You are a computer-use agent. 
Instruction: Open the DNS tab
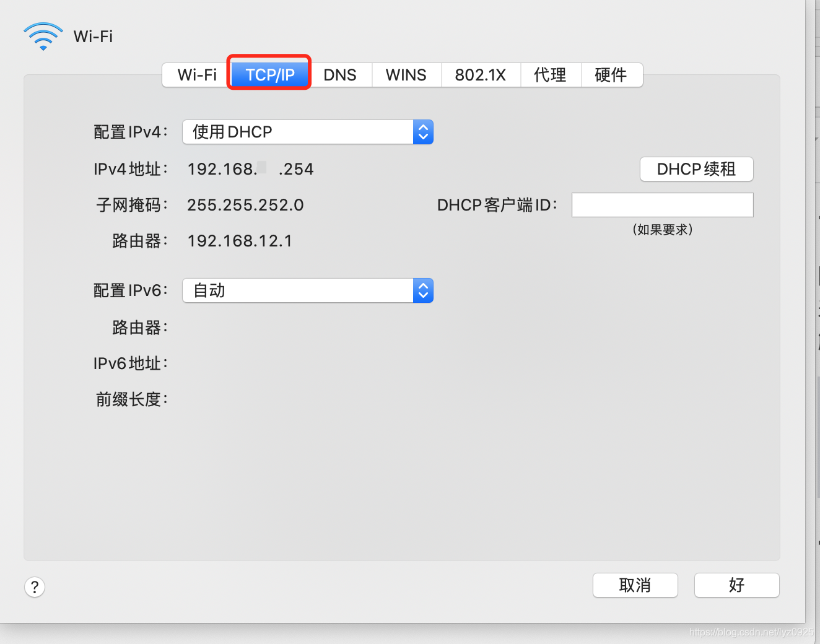(340, 75)
